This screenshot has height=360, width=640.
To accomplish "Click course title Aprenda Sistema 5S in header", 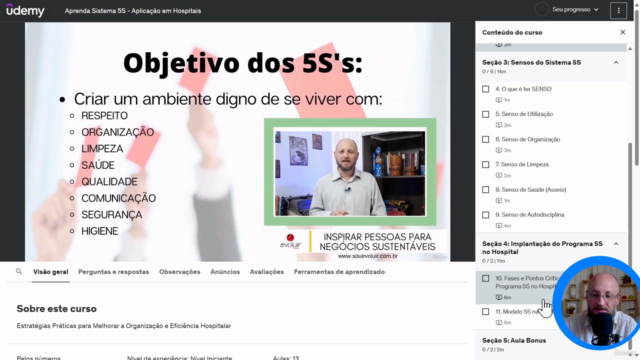I will coord(133,11).
